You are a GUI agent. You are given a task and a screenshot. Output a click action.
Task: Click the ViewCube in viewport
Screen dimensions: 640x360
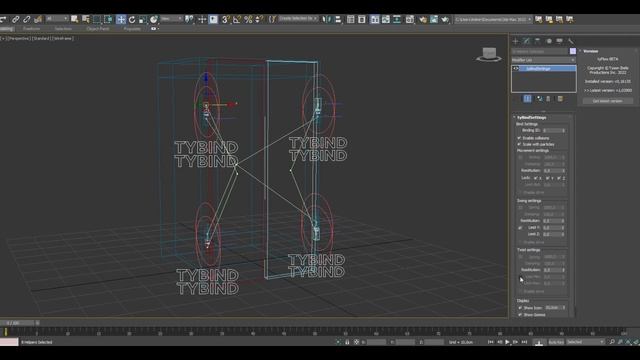(x=489, y=54)
